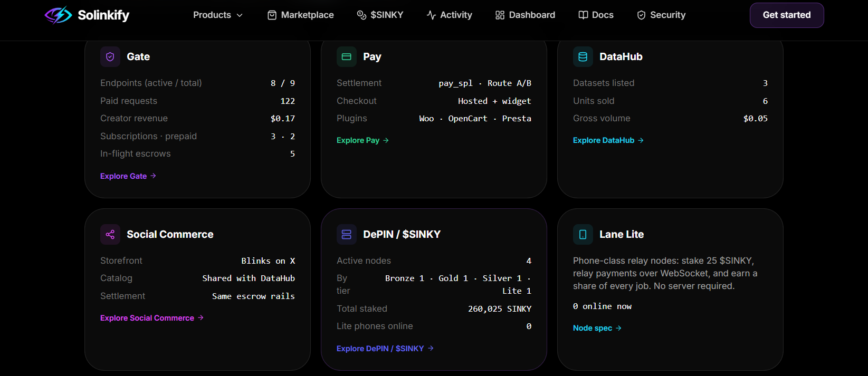Click the Pay card icon
The image size is (868, 376).
pos(347,57)
